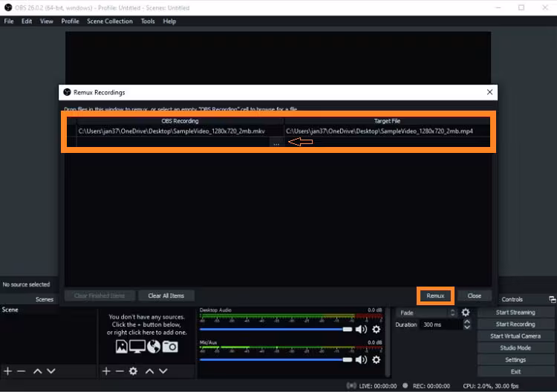Click the browser source globe icon
The image size is (557, 392).
click(154, 347)
